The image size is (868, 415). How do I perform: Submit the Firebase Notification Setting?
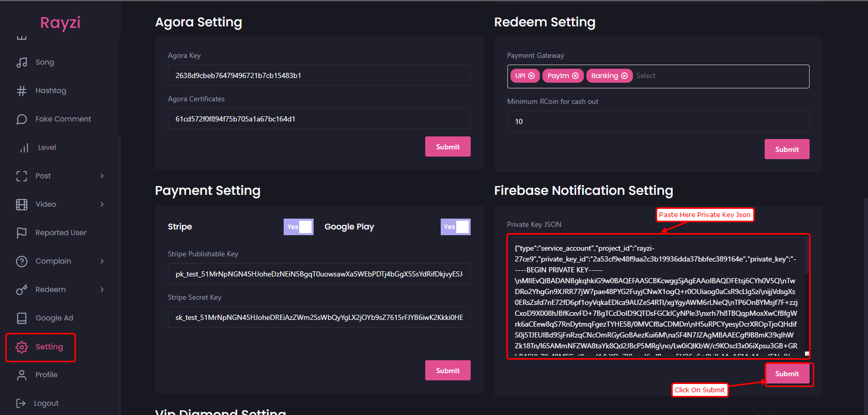(x=786, y=374)
